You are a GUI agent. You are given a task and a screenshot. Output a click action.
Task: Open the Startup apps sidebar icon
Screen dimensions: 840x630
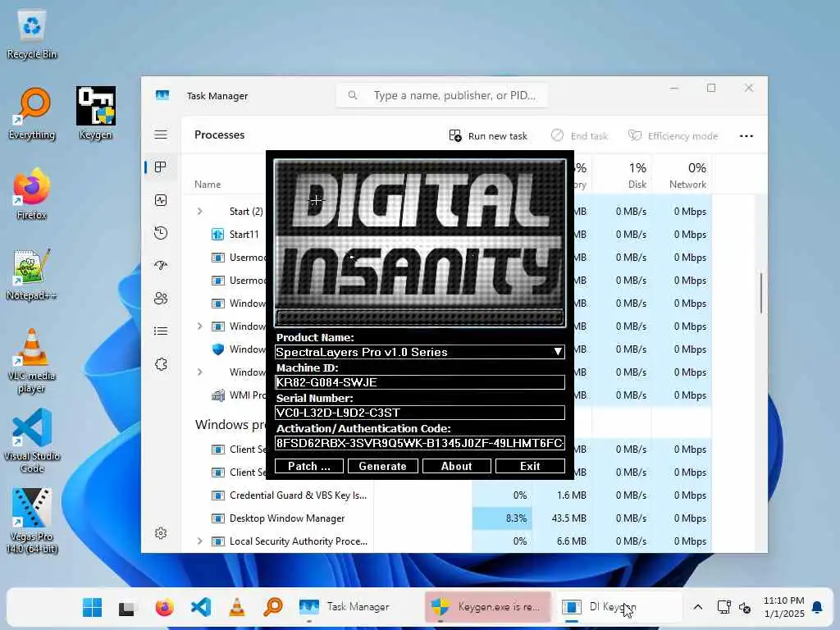(x=161, y=266)
